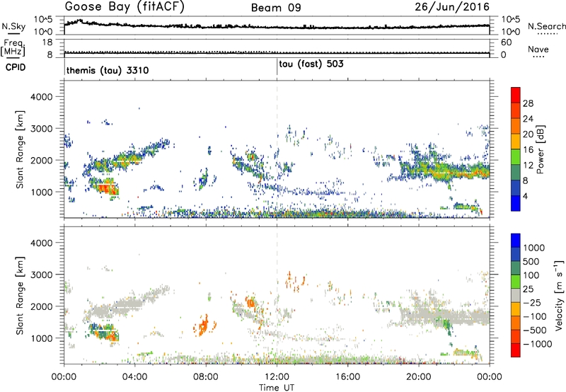The height and width of the screenshot is (392, 566).
Task: Click the Freq. axis value '18'
Action: click(x=47, y=42)
